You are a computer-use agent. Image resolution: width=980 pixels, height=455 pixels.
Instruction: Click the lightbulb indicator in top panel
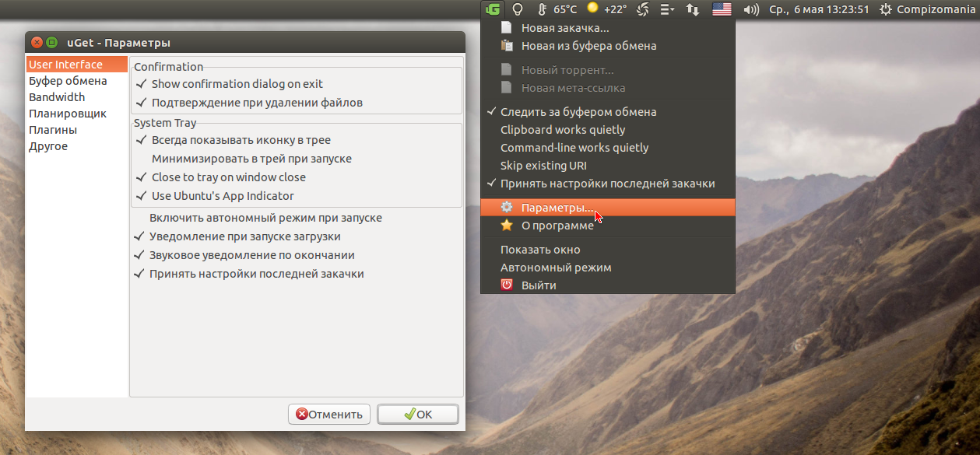(517, 9)
